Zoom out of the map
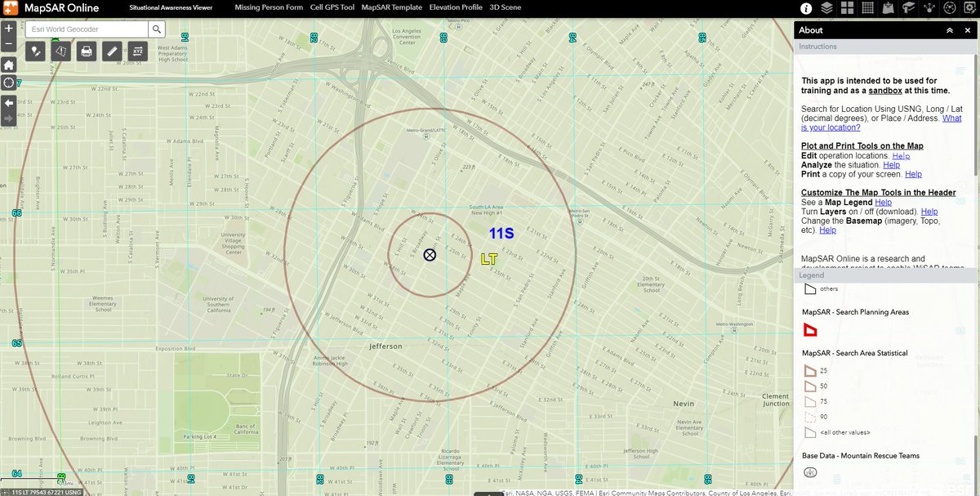 pos(8,43)
